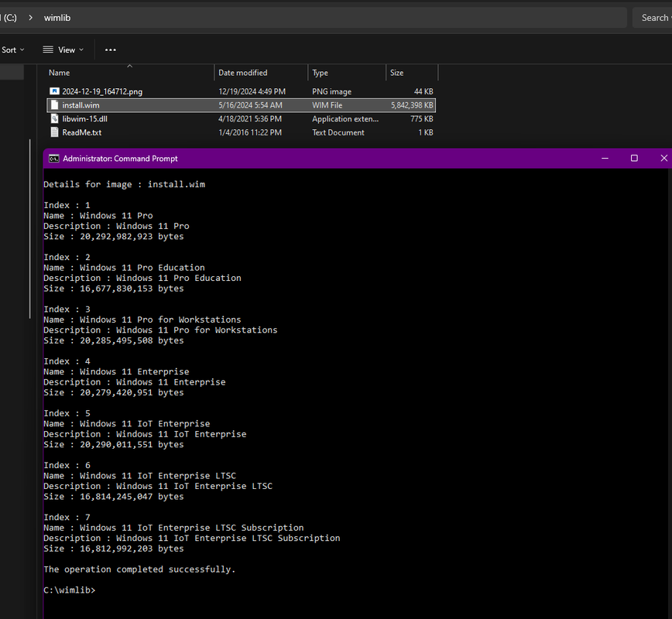Click 'Size : 20,292,982,923 bytes' line

tap(113, 237)
